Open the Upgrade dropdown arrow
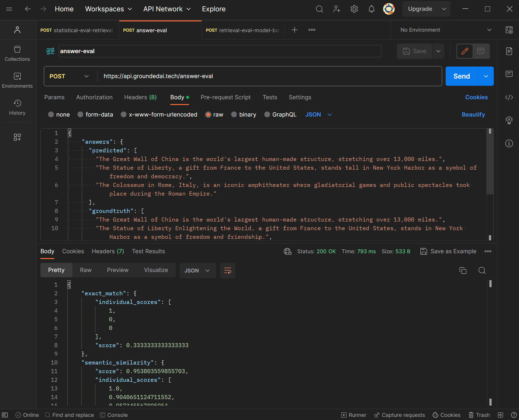Viewport: 519px width, 420px height. pos(444,9)
